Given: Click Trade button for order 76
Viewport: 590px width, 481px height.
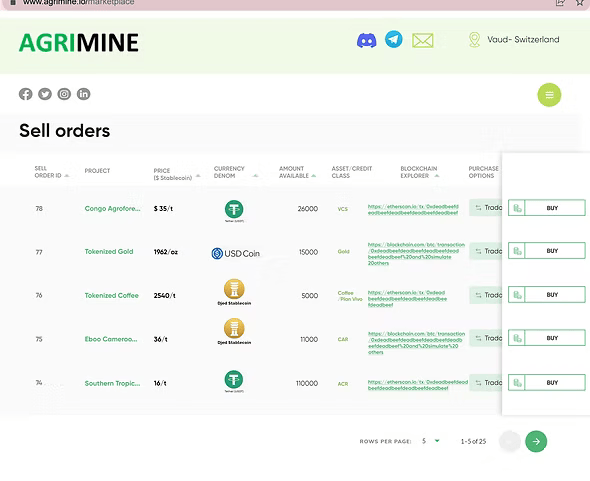Looking at the screenshot, I should click(x=485, y=295).
